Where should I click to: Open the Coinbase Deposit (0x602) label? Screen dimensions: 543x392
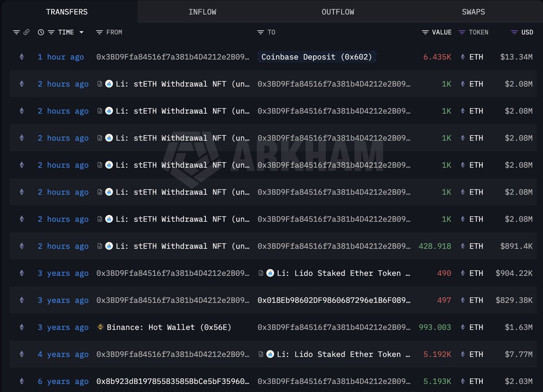[317, 57]
